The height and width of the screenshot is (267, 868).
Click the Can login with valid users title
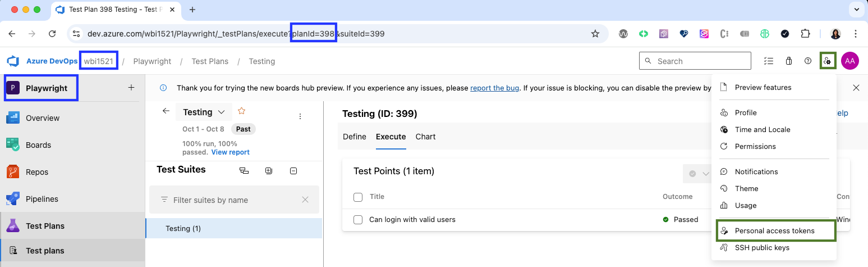click(x=412, y=219)
